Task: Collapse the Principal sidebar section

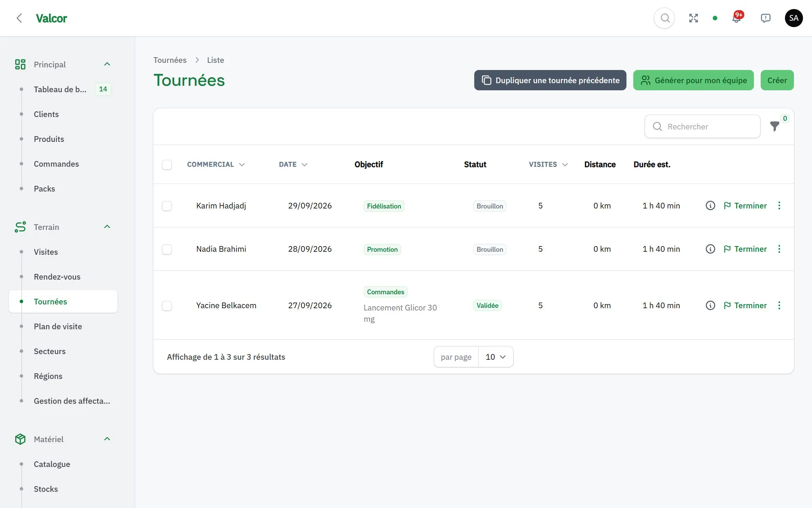Action: coord(107,64)
